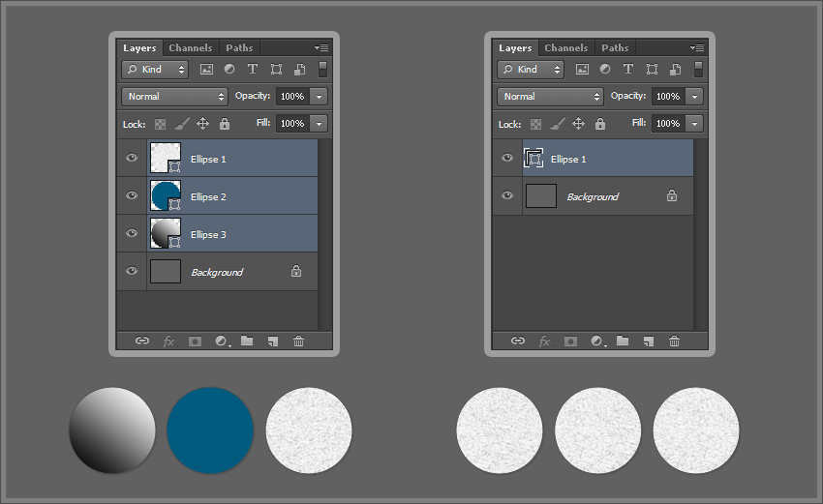
Task: Open fx layer styles in right panel
Action: coord(545,341)
